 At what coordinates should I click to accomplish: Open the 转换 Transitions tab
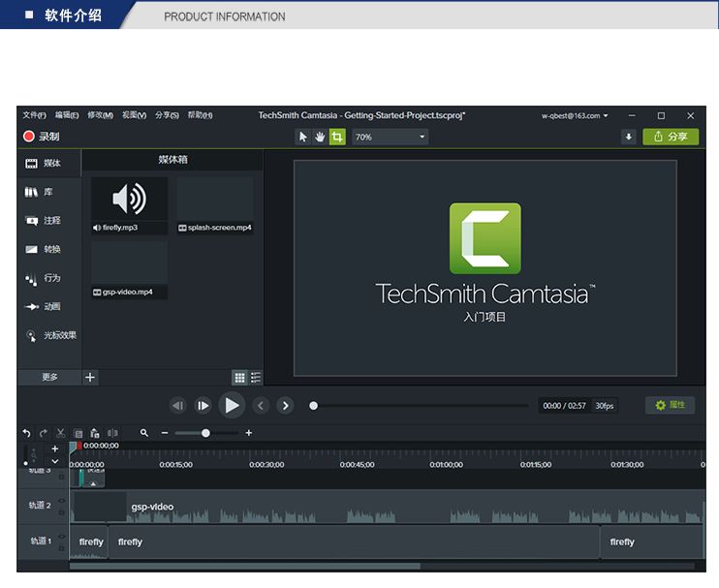[49, 249]
